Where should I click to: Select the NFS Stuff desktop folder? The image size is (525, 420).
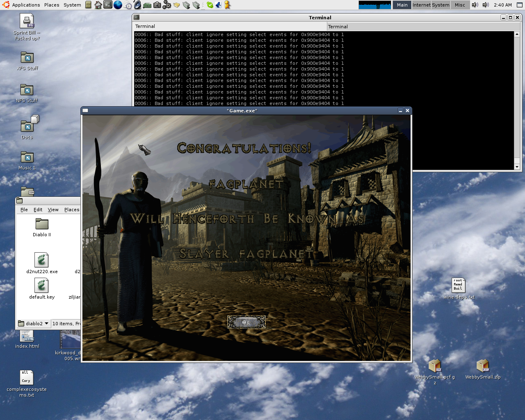(x=27, y=94)
